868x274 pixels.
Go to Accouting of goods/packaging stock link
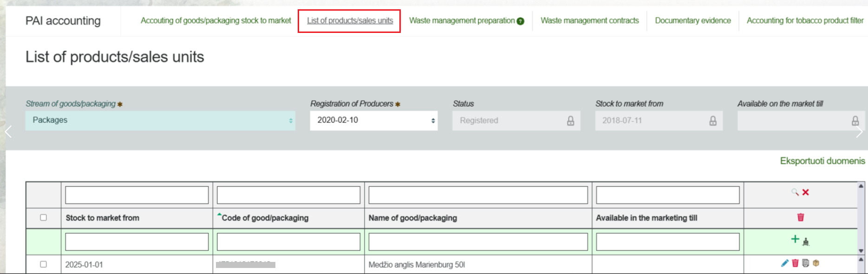click(215, 20)
